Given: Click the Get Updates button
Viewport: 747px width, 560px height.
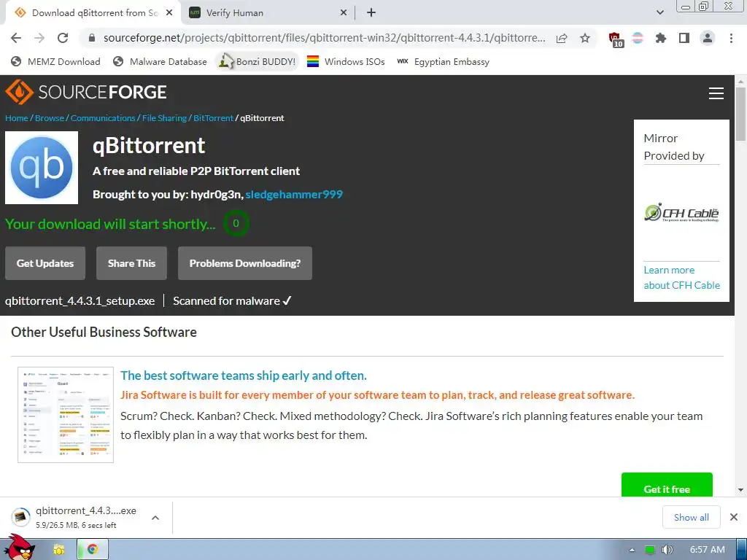Looking at the screenshot, I should [45, 263].
